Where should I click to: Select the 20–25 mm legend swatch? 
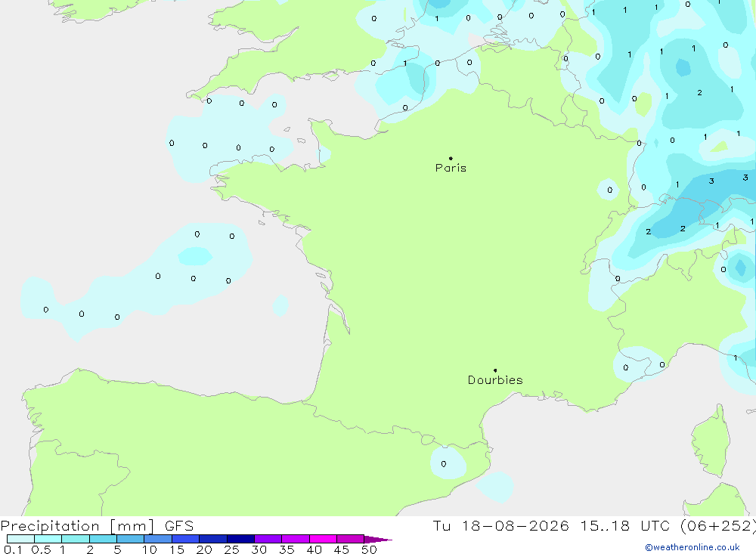pos(213,539)
